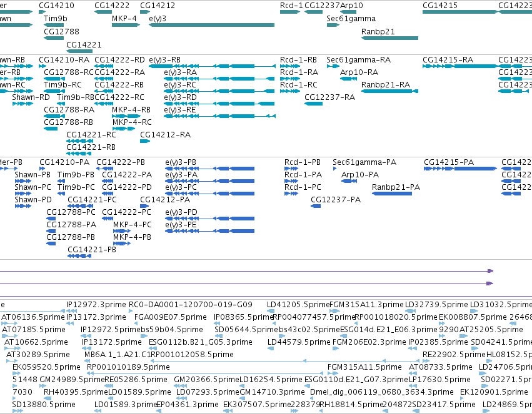This screenshot has height=414, width=532.
Task: Click the Sec61gamma gene label
Action: pyautogui.click(x=351, y=19)
